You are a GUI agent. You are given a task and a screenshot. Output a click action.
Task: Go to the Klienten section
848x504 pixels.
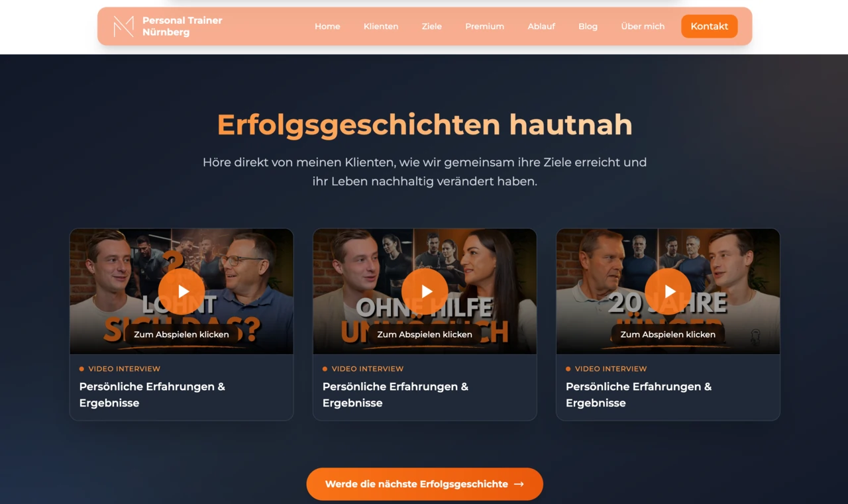(381, 26)
